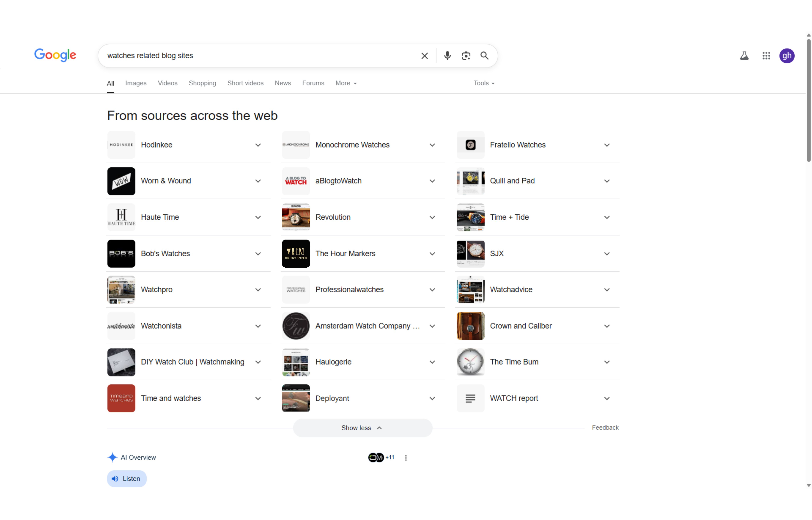Expand the SJX entry chevron

[607, 254]
